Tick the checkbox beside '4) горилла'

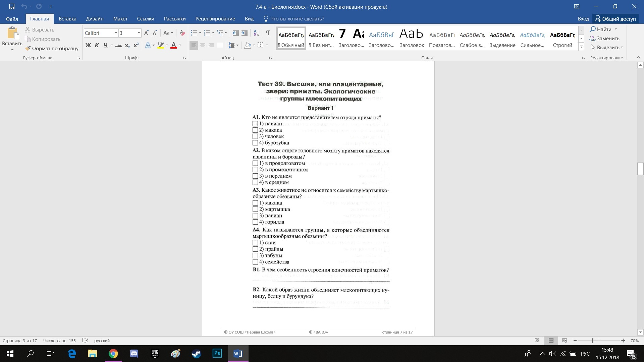click(x=255, y=222)
